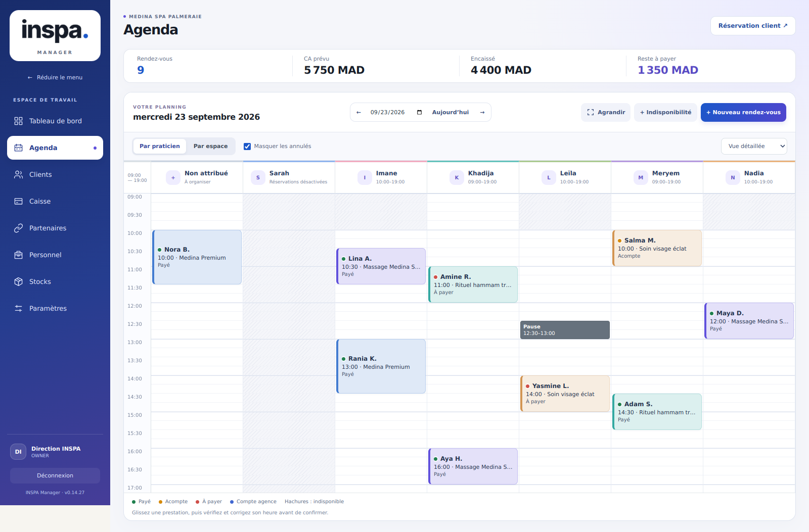
Task: Click the Partenaires link icon
Action: (x=19, y=228)
